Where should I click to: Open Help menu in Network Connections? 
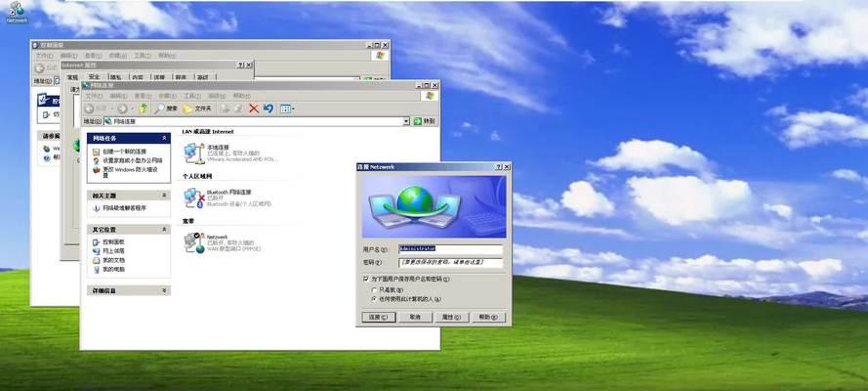(x=242, y=96)
